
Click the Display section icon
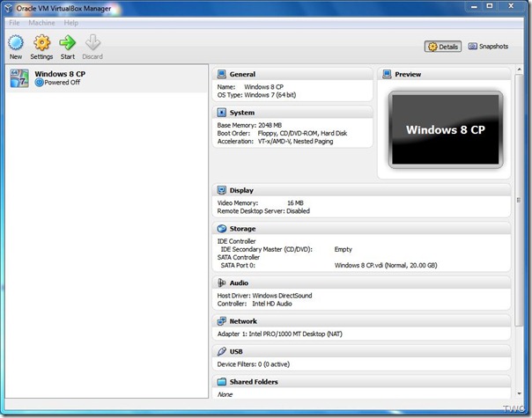(x=222, y=190)
